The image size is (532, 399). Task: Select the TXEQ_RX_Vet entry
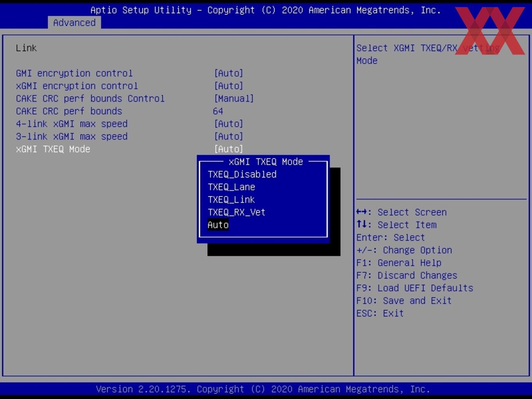[237, 212]
